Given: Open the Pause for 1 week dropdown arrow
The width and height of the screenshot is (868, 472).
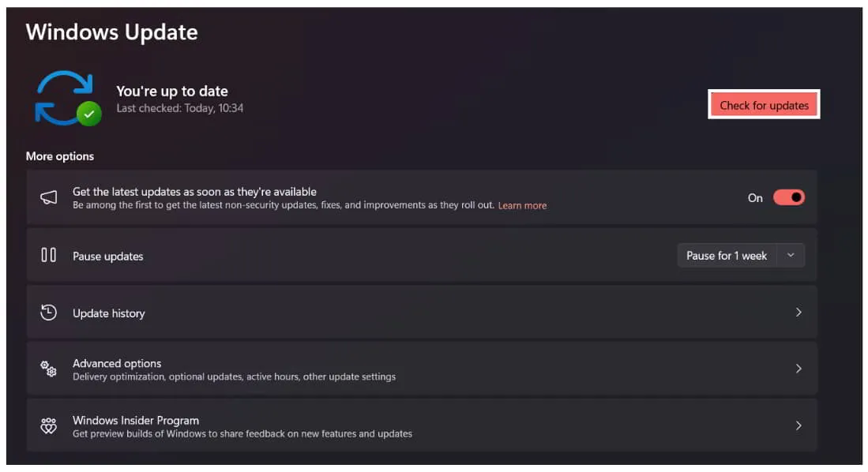Looking at the screenshot, I should point(791,255).
